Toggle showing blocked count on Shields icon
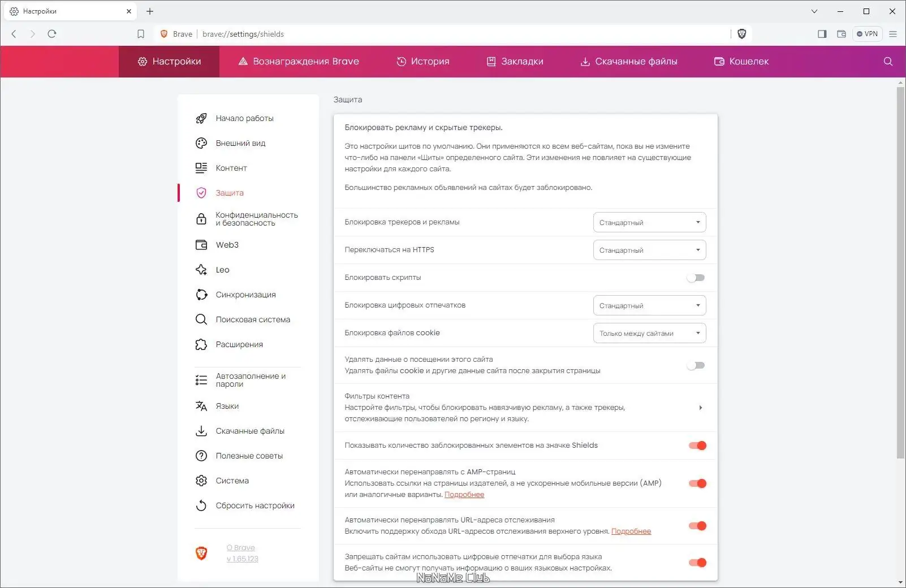This screenshot has height=588, width=906. point(697,446)
